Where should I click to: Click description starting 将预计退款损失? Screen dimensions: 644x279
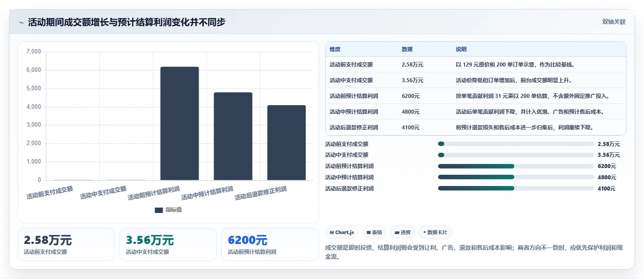[525, 128]
